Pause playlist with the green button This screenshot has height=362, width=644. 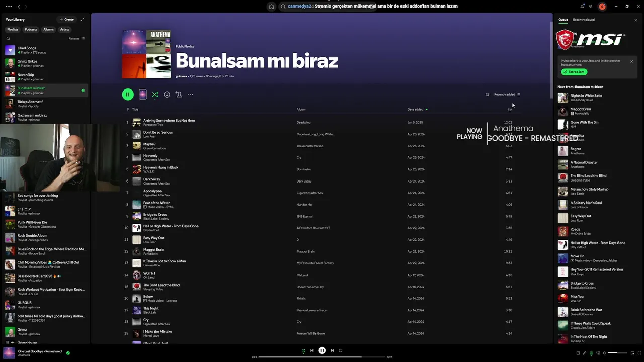point(128,94)
